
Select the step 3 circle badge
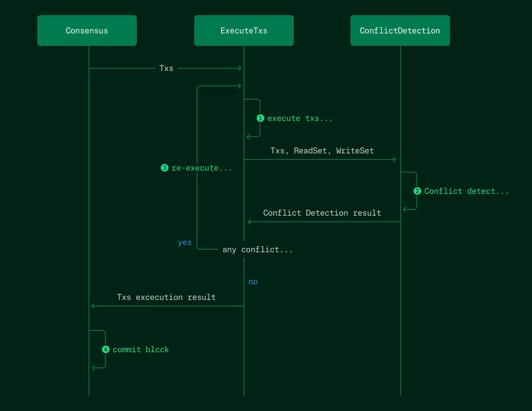click(165, 168)
